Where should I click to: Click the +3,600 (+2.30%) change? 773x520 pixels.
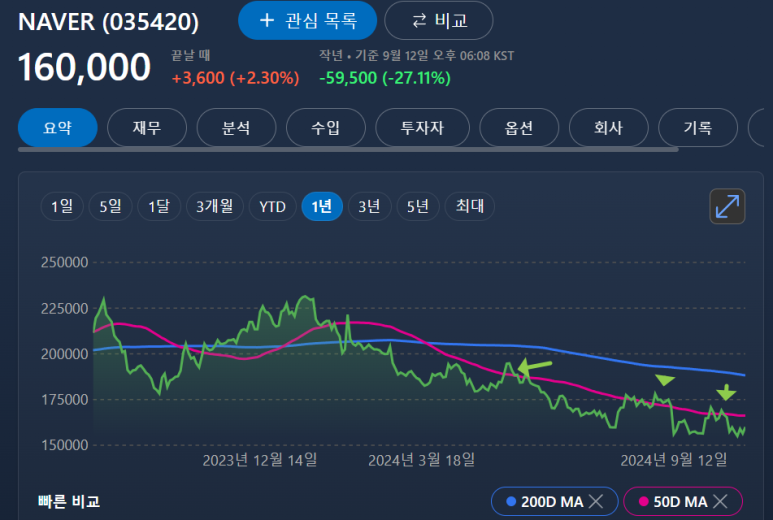[x=235, y=78]
